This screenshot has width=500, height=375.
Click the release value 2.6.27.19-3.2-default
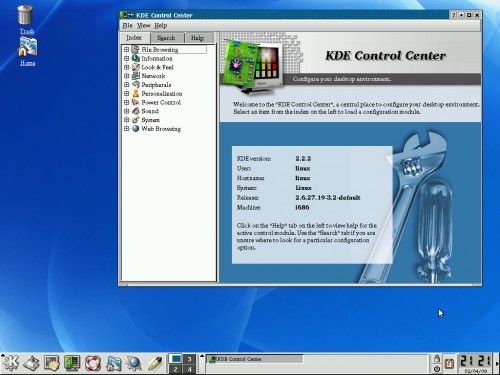pyautogui.click(x=328, y=197)
